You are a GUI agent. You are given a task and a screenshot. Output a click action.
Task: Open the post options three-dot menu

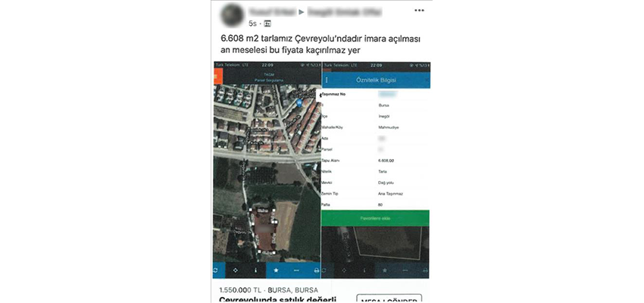tap(419, 11)
